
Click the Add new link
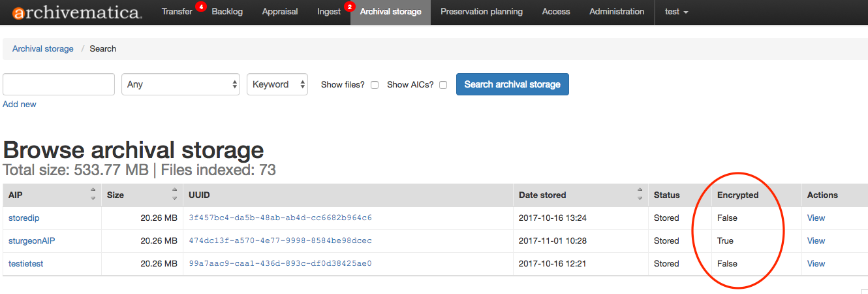20,104
